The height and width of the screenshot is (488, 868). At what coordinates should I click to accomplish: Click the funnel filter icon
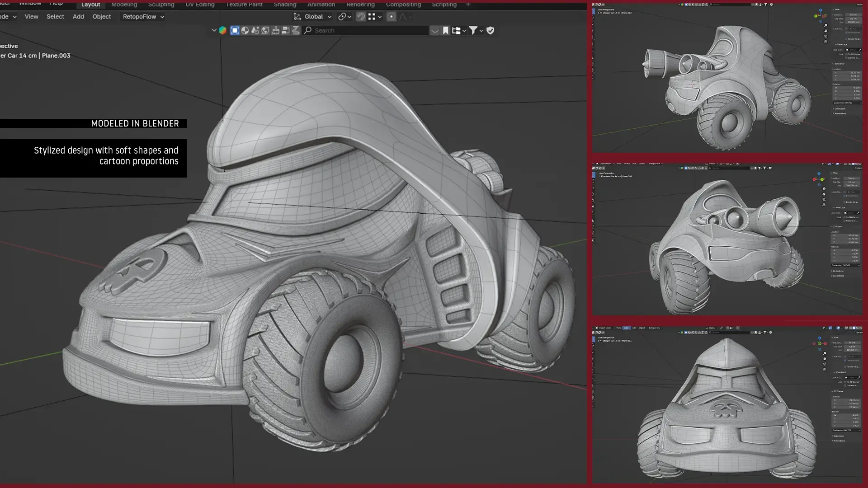473,30
